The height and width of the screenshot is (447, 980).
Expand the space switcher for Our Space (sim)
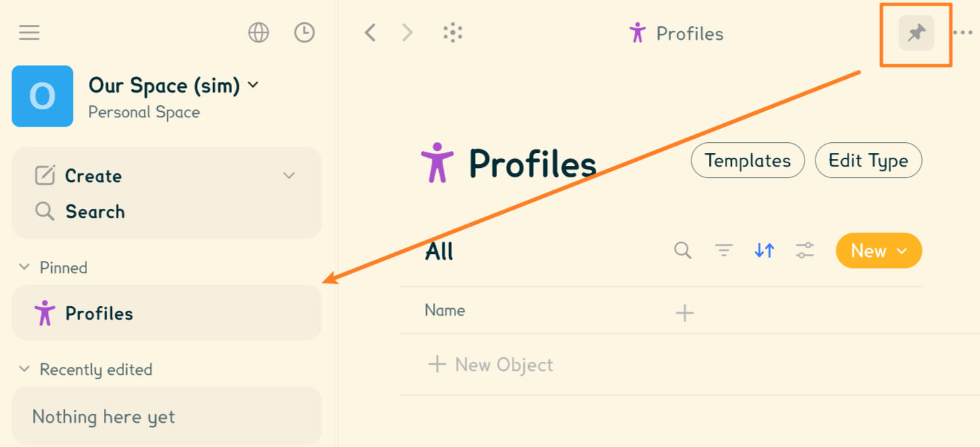pos(253,85)
